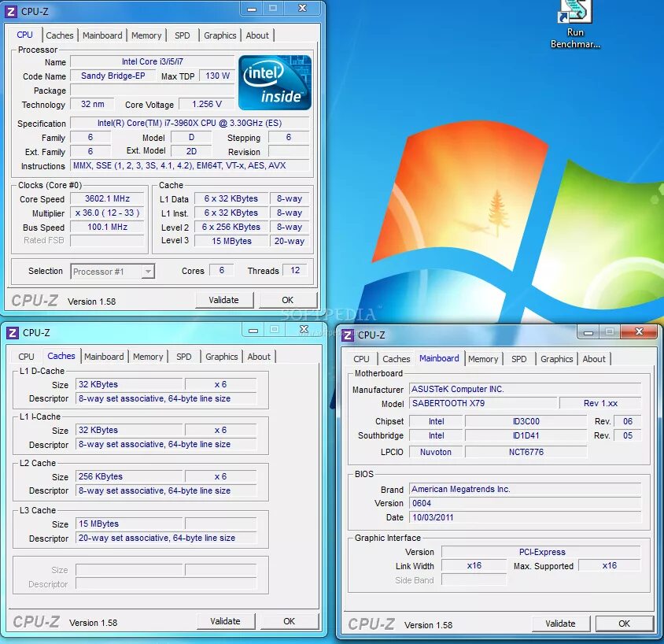
Task: Click motherboard model SABERTOOTH X79
Action: tap(483, 403)
